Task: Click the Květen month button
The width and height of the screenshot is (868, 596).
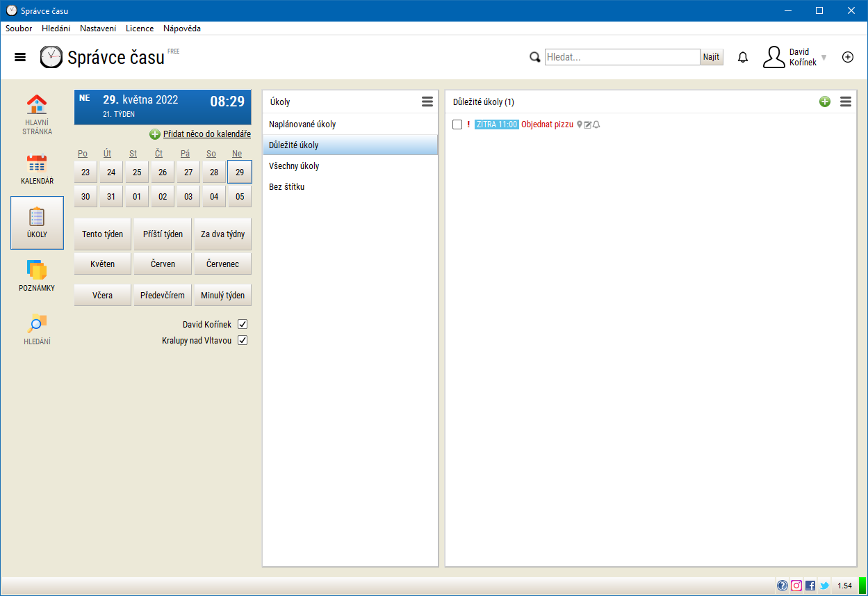Action: click(103, 264)
